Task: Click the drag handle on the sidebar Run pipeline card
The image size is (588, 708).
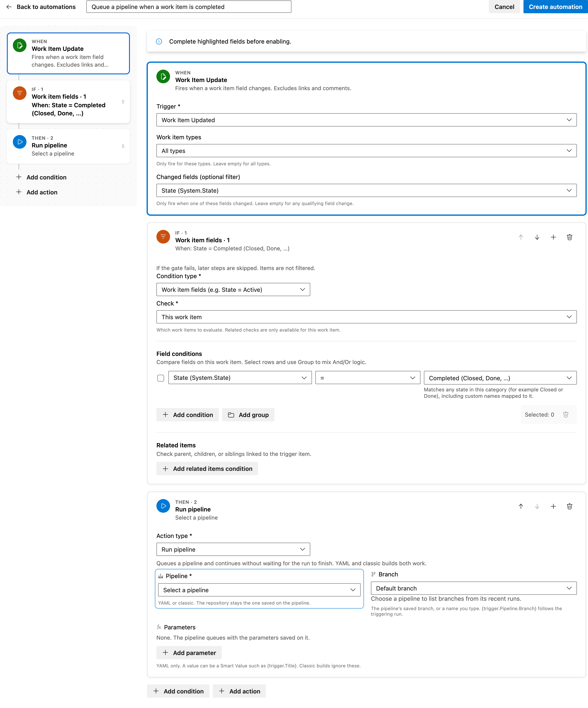Action: (x=123, y=146)
